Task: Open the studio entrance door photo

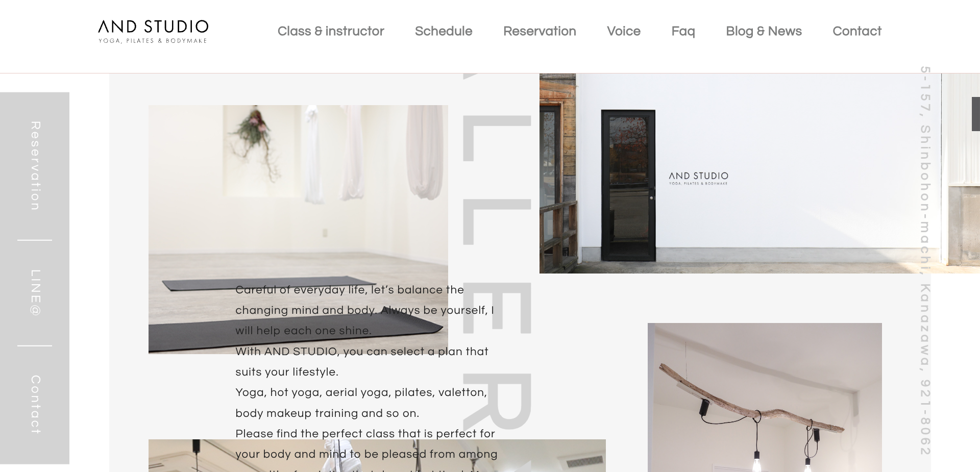Action: click(759, 173)
